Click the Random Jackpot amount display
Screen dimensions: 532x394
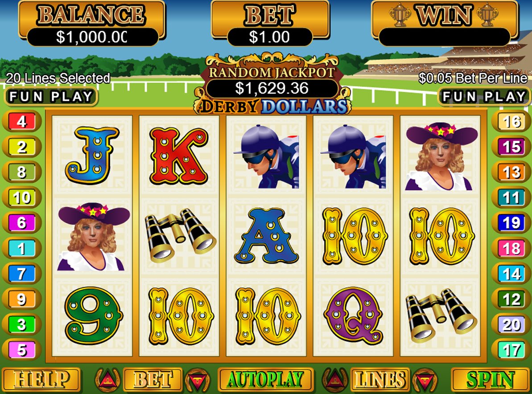272,89
